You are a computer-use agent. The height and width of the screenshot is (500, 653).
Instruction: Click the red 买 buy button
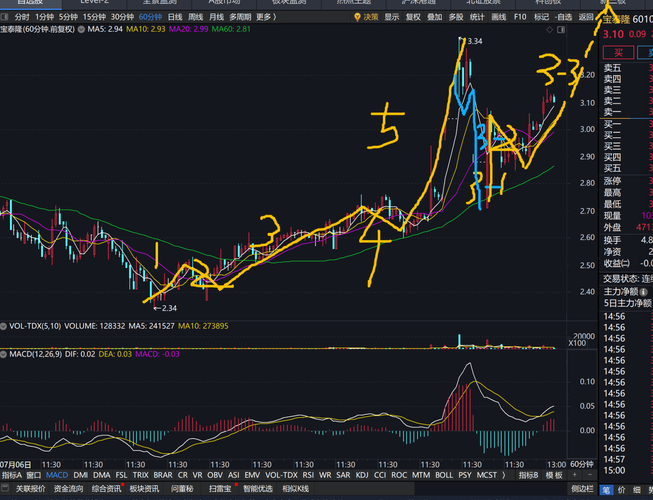coord(618,52)
